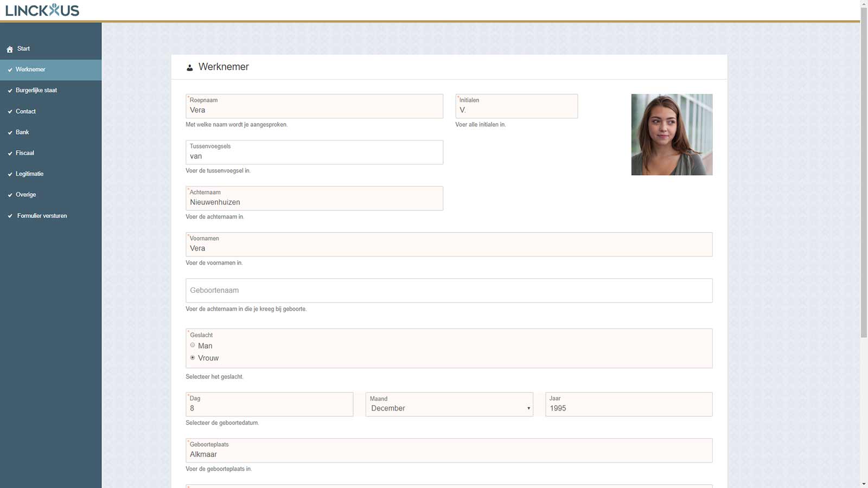Select the Vrouw radio button
This screenshot has width=868, height=488.
point(193,358)
